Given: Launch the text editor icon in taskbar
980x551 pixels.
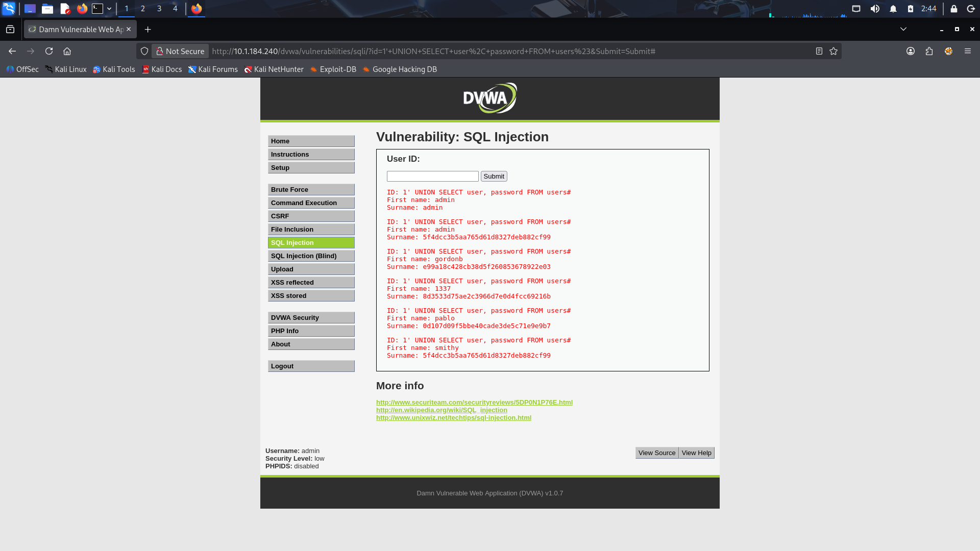Looking at the screenshot, I should click(65, 9).
